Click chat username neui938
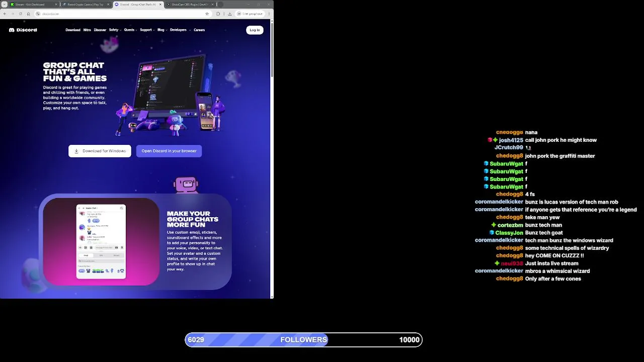The height and width of the screenshot is (362, 644). pyautogui.click(x=512, y=263)
